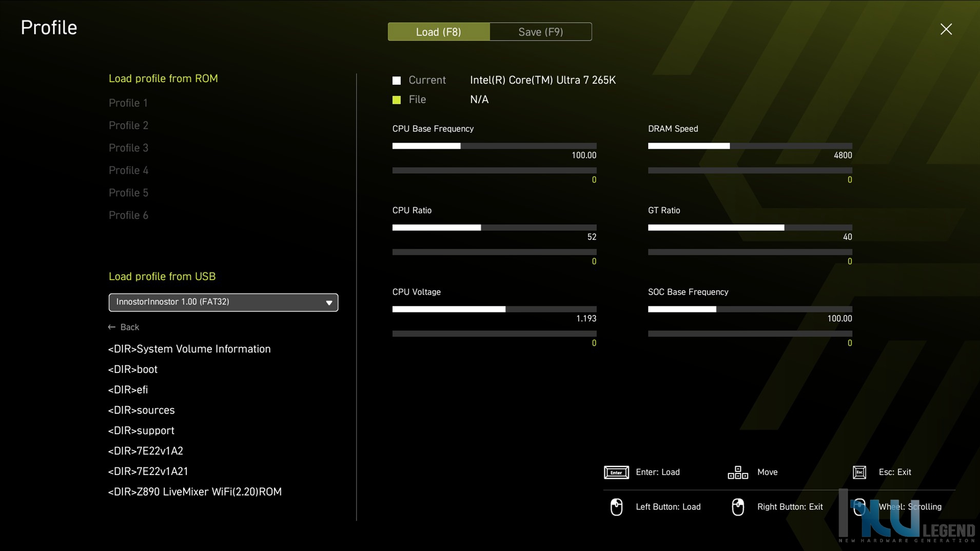Open the 7E22v1A2 directory

[x=146, y=451]
